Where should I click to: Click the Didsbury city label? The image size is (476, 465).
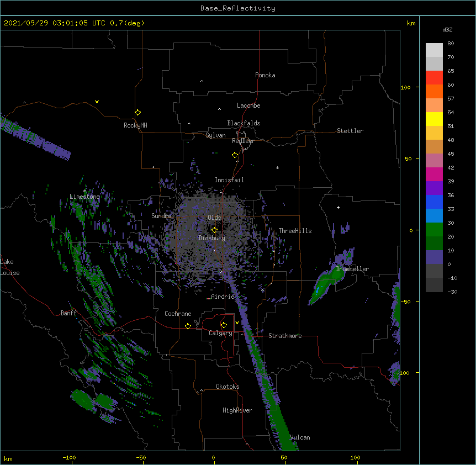pyautogui.click(x=211, y=238)
